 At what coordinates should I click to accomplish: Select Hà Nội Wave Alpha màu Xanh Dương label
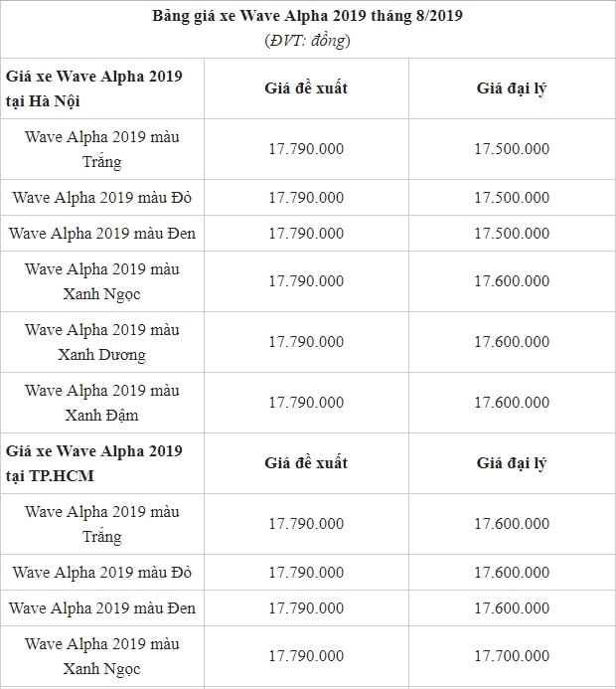[102, 342]
